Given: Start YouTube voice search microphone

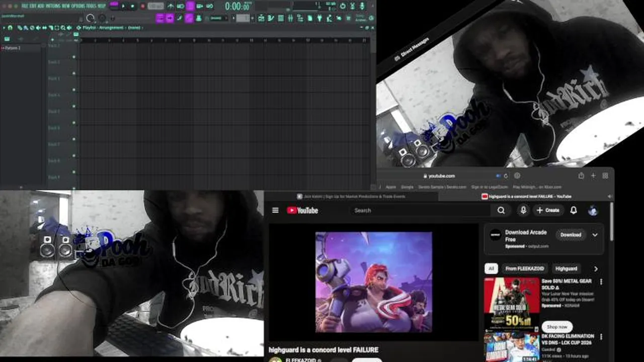Looking at the screenshot, I should tap(523, 210).
